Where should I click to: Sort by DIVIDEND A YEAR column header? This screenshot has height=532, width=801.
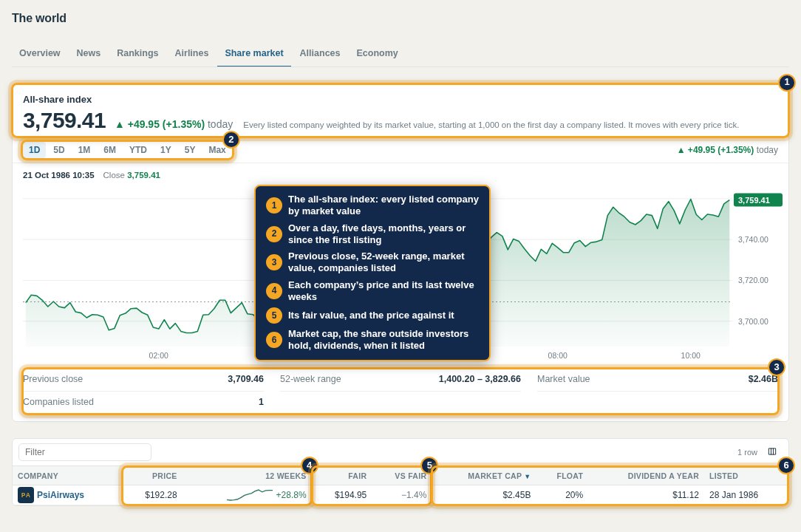tap(663, 476)
